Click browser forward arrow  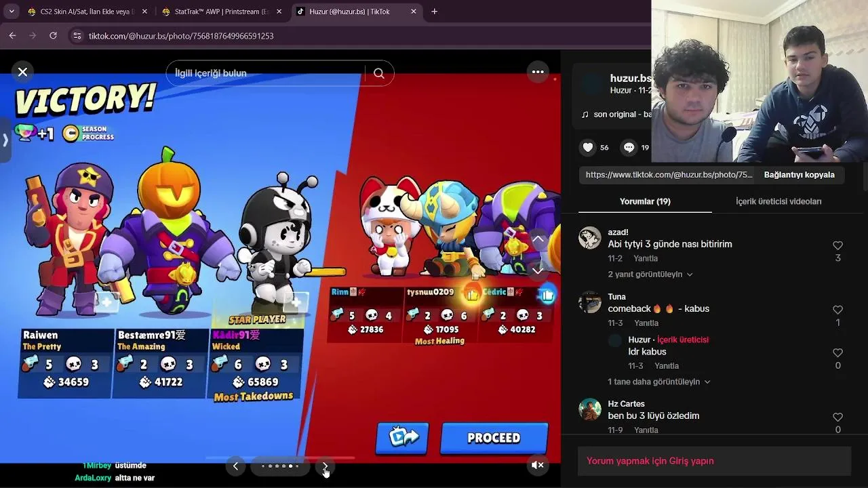click(33, 36)
